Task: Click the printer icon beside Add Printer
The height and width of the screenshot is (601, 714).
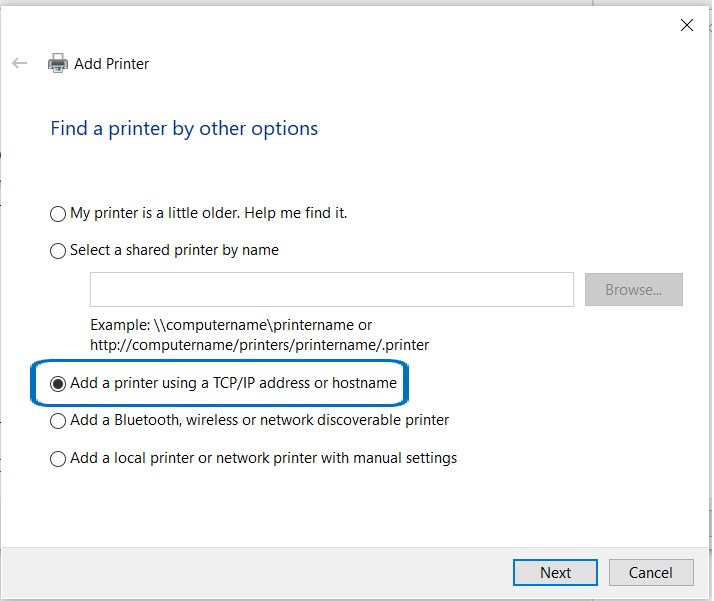Action: pos(58,64)
